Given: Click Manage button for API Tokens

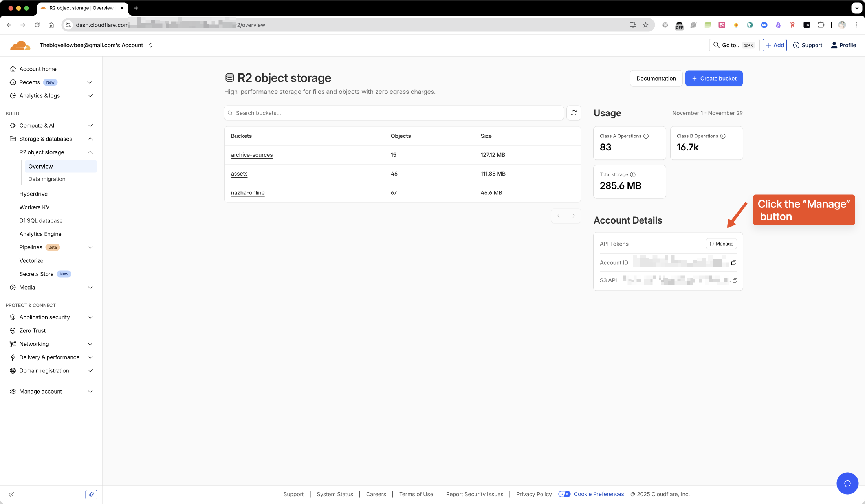Looking at the screenshot, I should click(x=721, y=244).
